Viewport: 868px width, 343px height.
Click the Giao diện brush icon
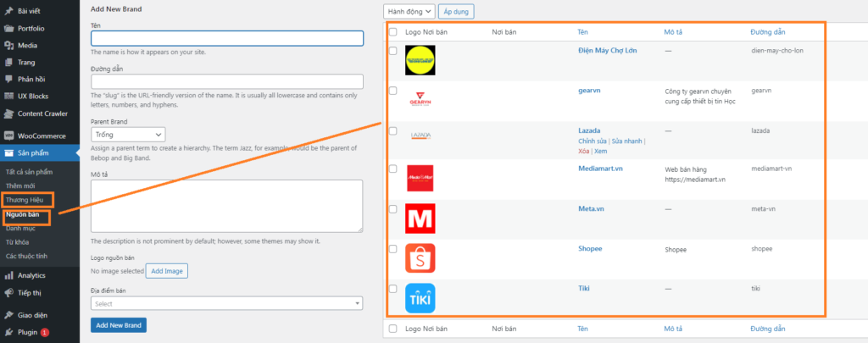[8, 315]
